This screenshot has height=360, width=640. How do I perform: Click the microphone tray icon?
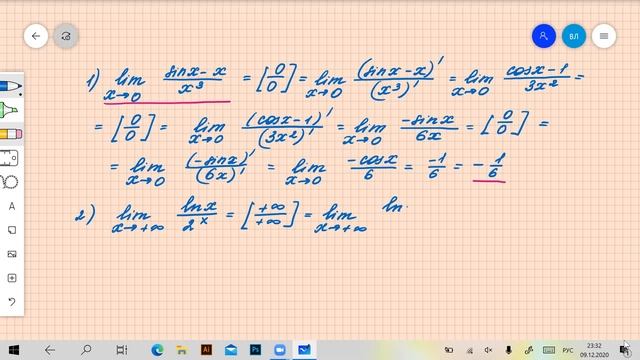(x=509, y=350)
